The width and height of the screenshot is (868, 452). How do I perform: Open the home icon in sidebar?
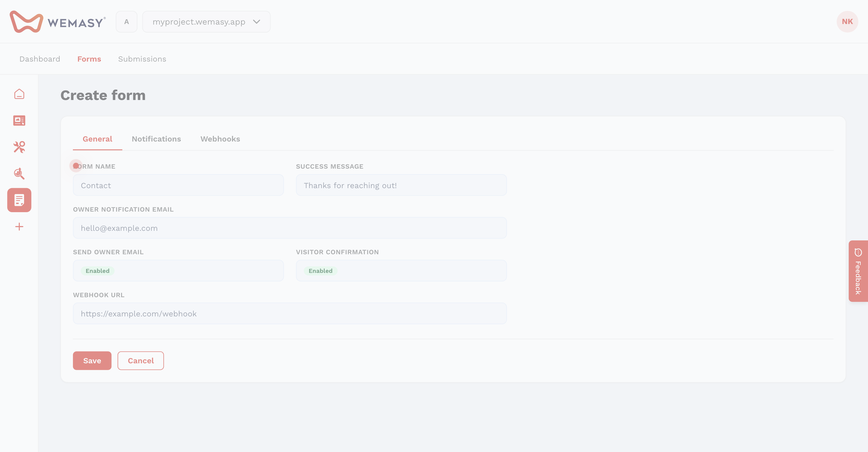coord(19,94)
